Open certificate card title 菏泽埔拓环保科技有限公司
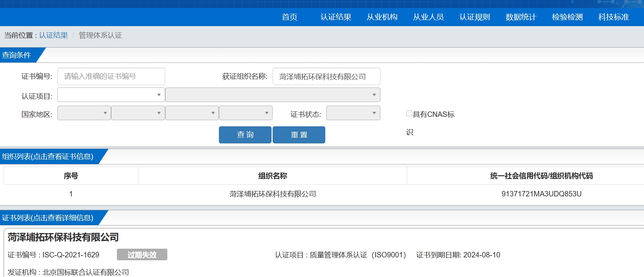 click(63, 237)
